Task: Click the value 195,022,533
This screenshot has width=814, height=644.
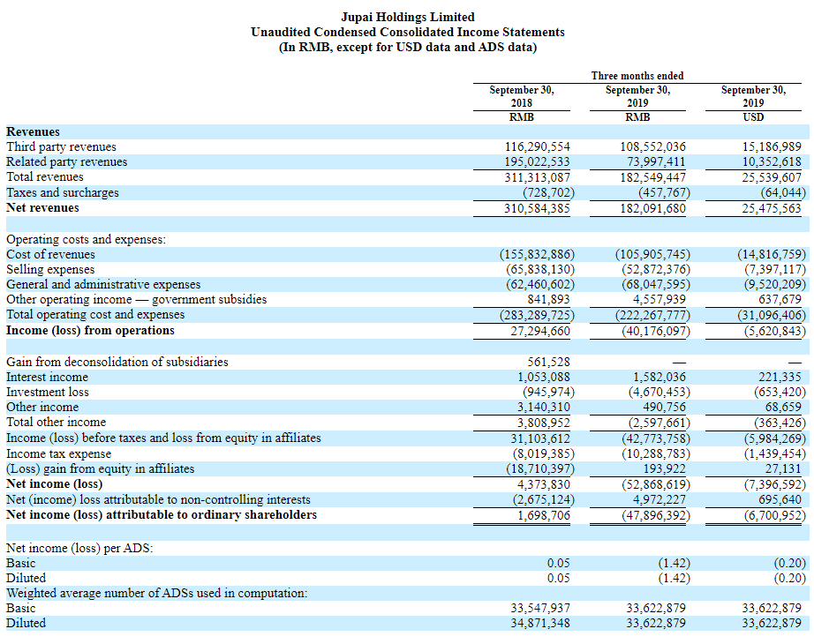Action: coord(537,162)
